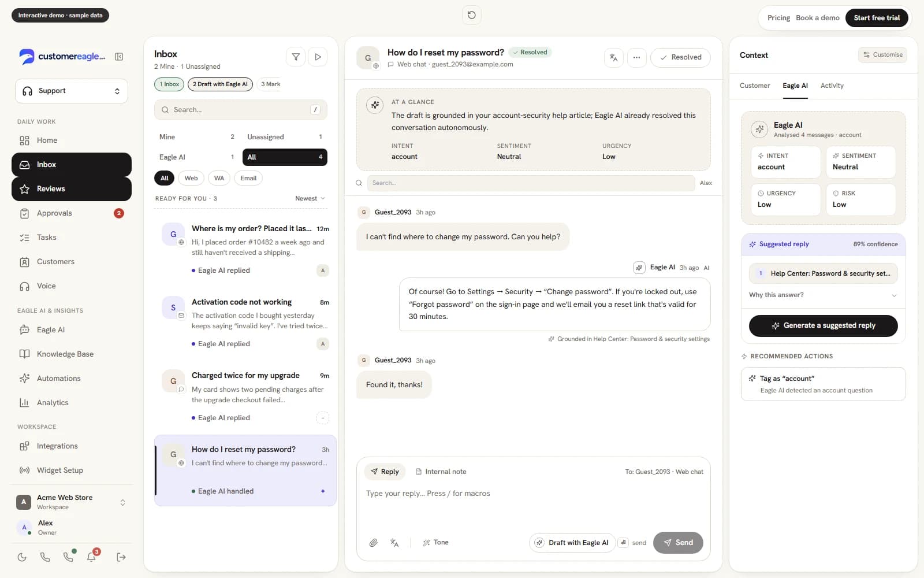This screenshot has height=578, width=924.
Task: Toggle '2 Draft with Eagle AI' pill
Action: click(x=220, y=84)
